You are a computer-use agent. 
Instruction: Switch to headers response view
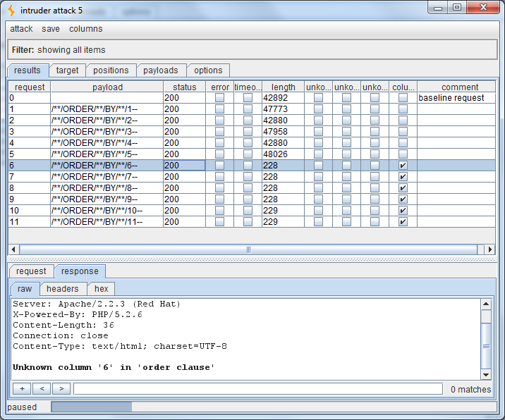(x=63, y=289)
